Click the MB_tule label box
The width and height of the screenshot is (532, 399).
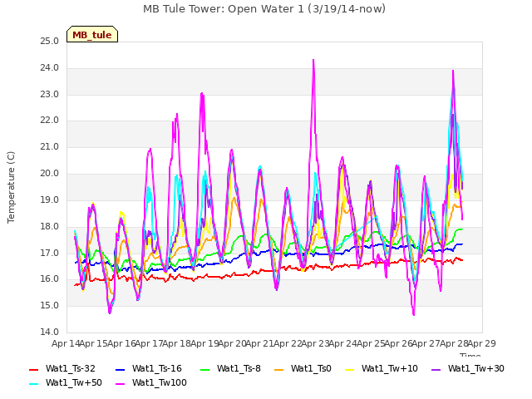tap(92, 34)
